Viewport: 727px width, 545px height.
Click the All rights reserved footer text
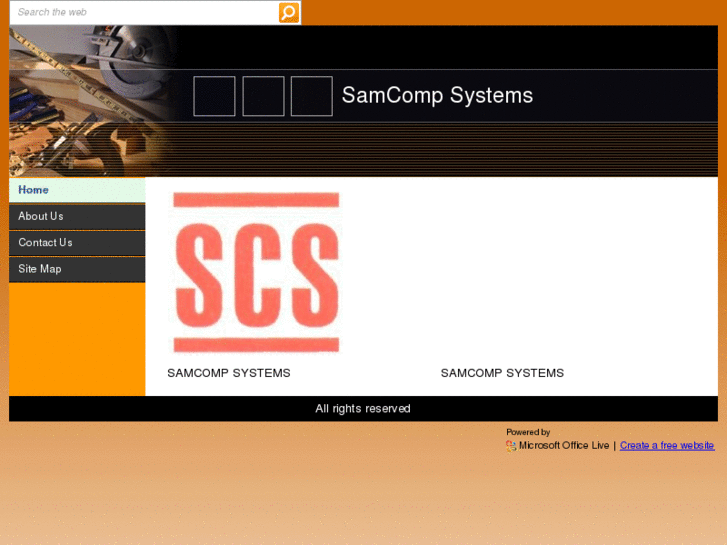pos(363,409)
